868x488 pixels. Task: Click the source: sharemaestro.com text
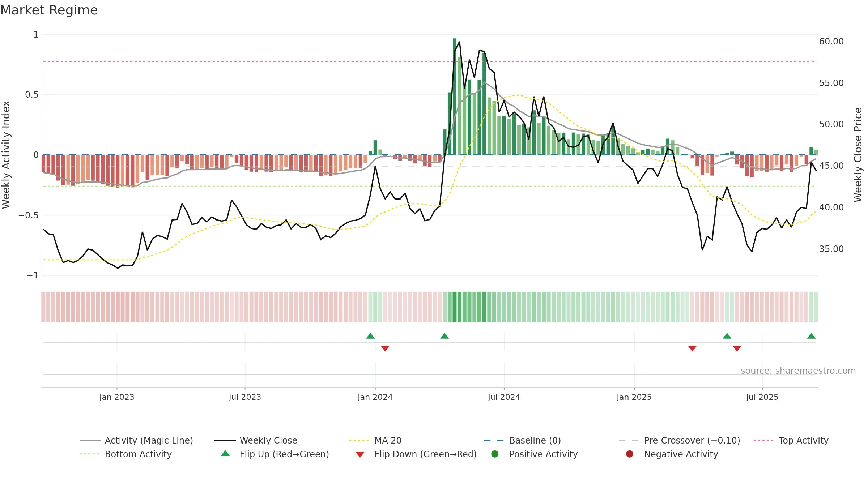pyautogui.click(x=798, y=371)
